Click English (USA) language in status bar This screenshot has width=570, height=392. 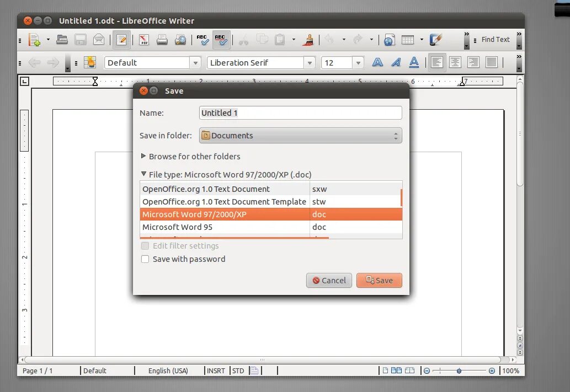168,370
